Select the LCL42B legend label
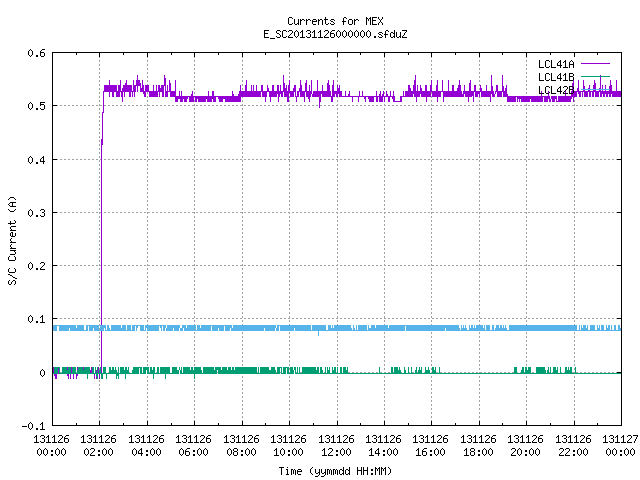 pos(556,90)
